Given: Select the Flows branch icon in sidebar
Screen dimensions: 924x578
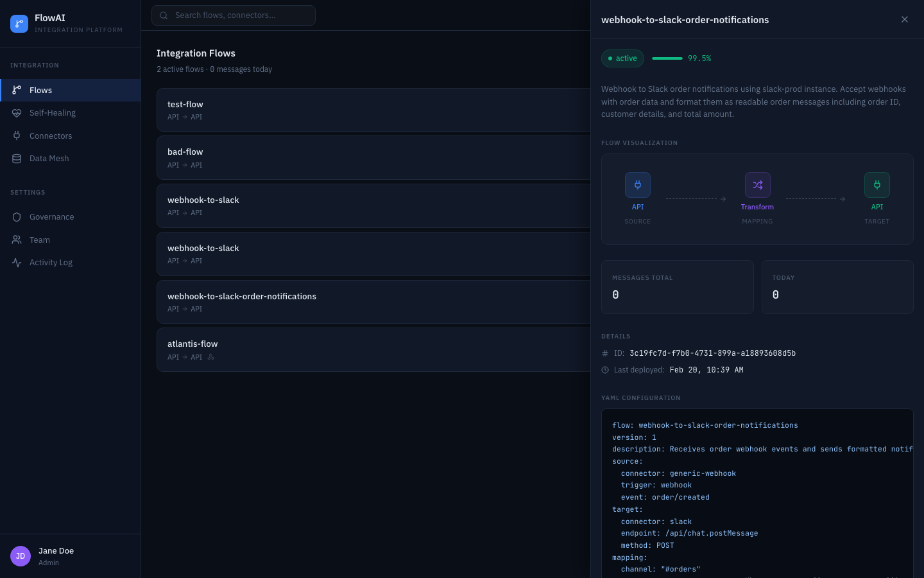Looking at the screenshot, I should [17, 90].
